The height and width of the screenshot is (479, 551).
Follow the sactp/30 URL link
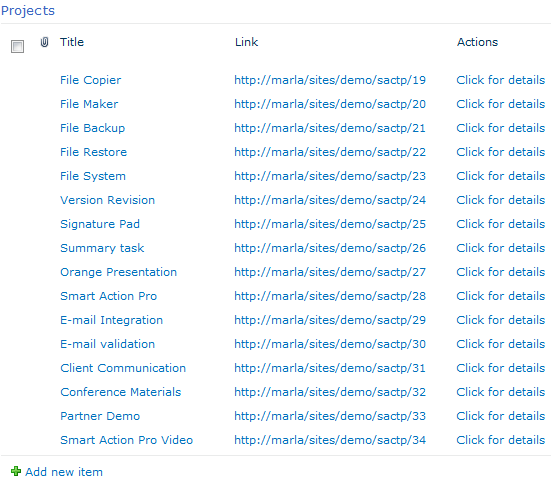[330, 344]
